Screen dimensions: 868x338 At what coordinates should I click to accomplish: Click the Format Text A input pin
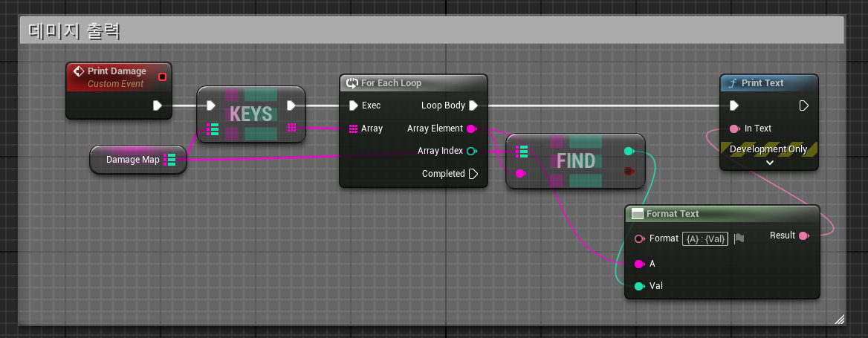coord(639,263)
